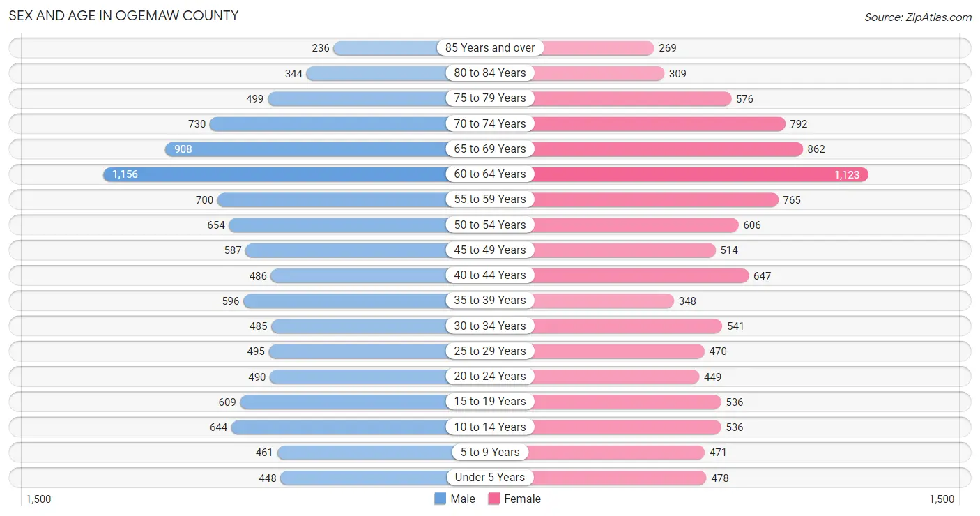This screenshot has height=516, width=980.
Task: Click the chart title Sex and Age in Ogemaw County
Action: click(x=123, y=15)
